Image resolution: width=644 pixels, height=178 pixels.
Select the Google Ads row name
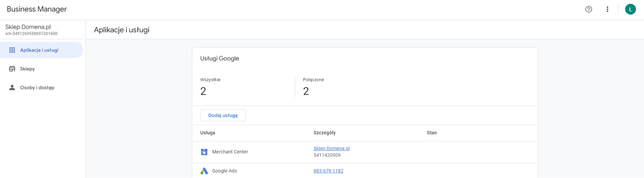coord(224,171)
